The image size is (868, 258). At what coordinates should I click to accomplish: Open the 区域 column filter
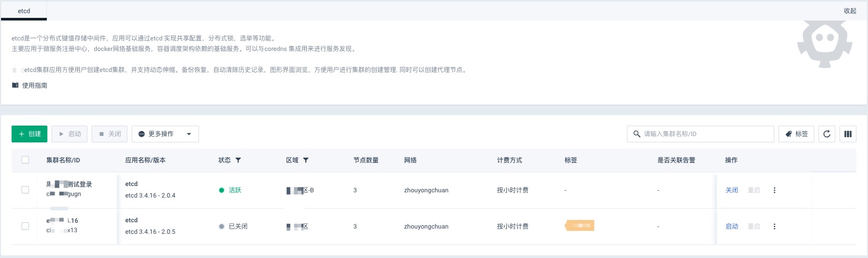[306, 160]
